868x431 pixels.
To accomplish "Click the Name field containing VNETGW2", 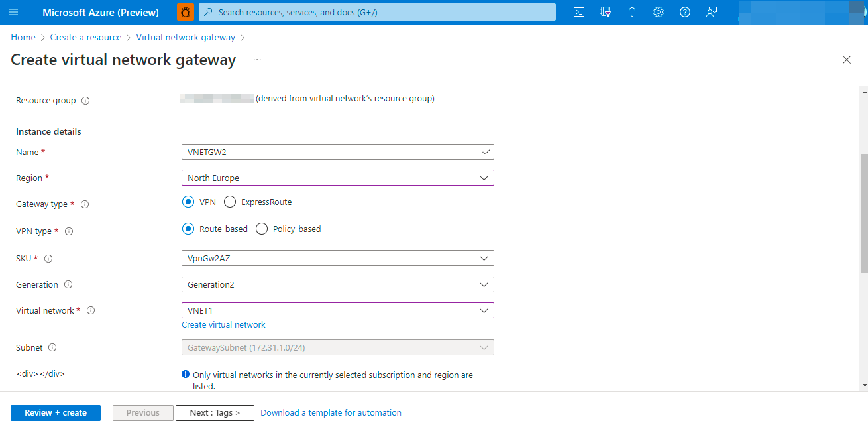I will point(338,152).
